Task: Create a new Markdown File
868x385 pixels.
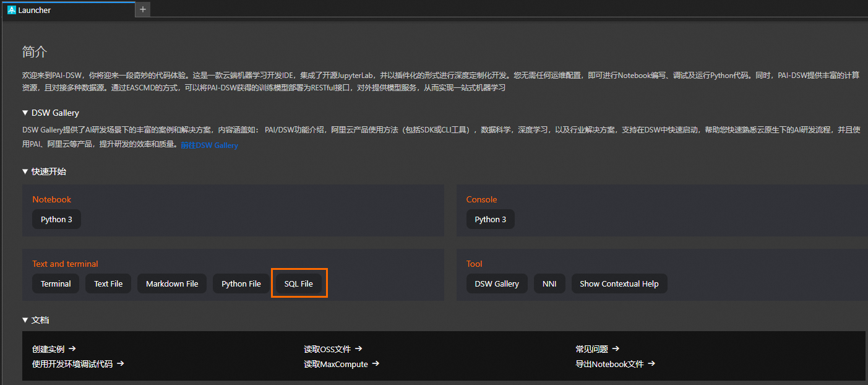Action: coord(172,283)
